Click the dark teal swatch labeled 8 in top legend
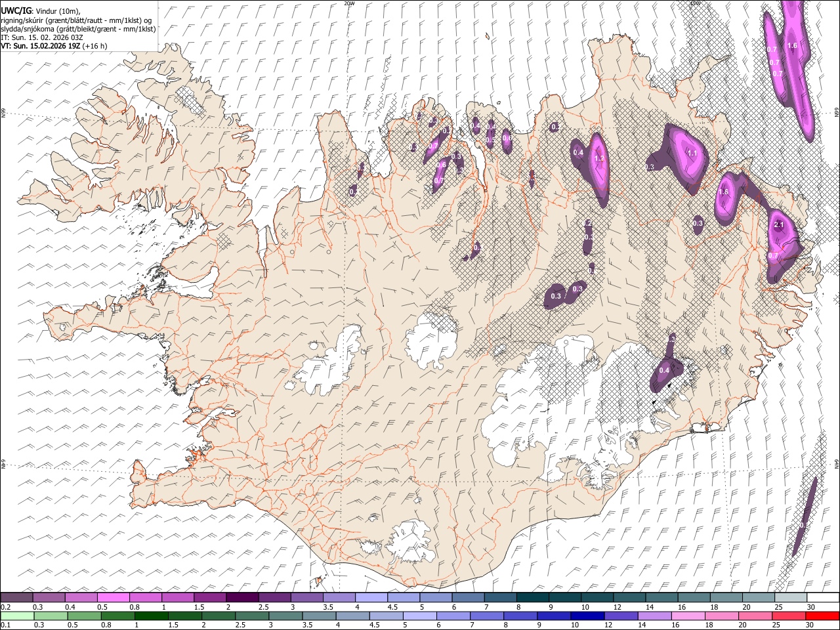The height and width of the screenshot is (630, 840). tap(533, 597)
